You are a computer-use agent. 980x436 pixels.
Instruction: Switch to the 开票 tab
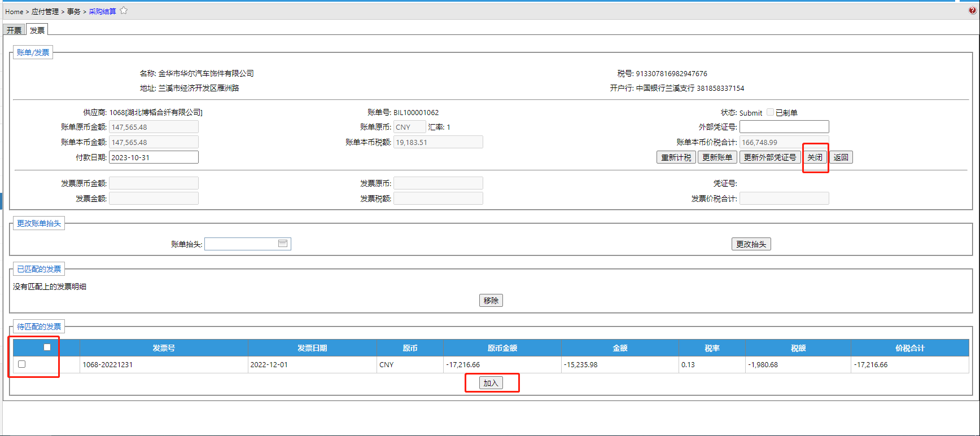click(14, 30)
